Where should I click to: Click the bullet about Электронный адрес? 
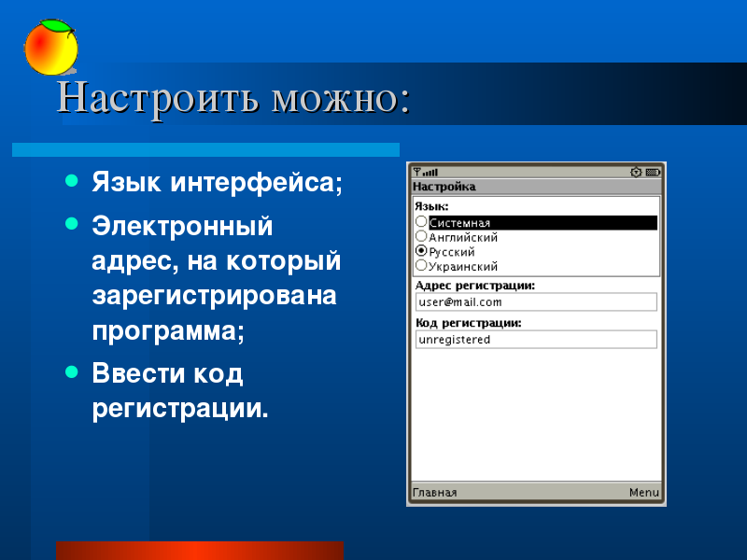[217, 278]
